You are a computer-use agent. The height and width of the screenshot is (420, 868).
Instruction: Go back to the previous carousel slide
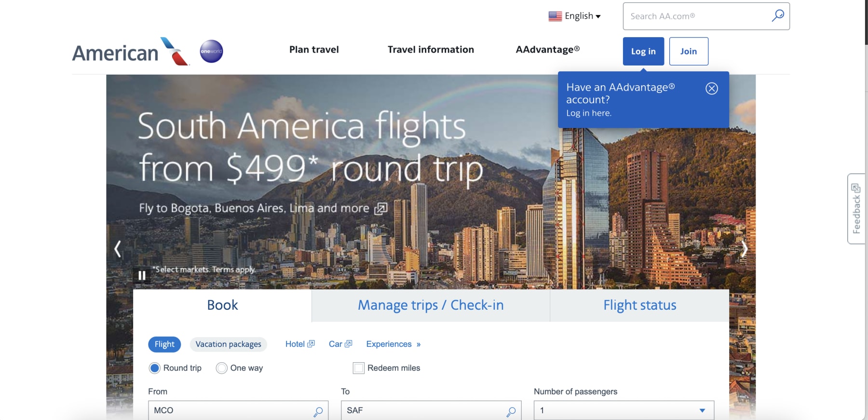pyautogui.click(x=118, y=249)
